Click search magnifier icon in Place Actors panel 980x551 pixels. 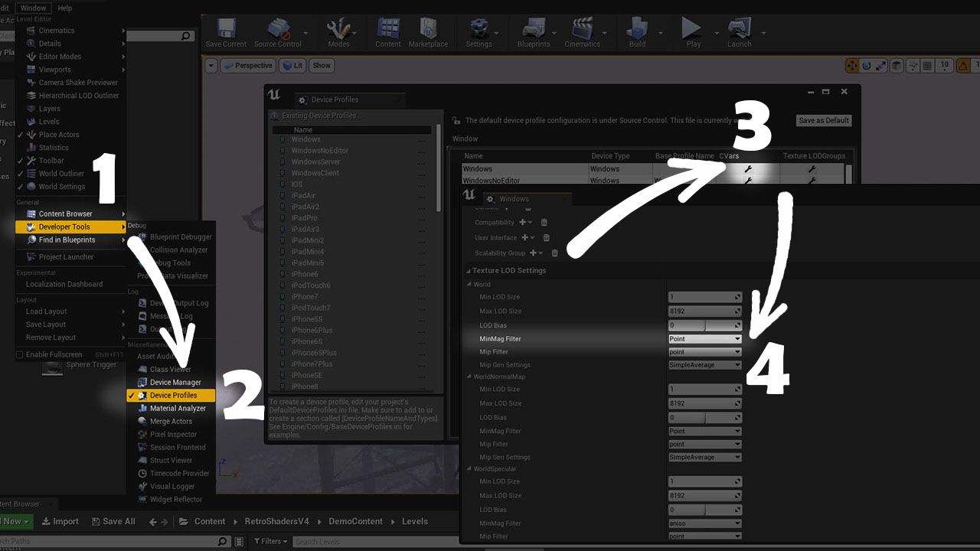[x=185, y=36]
